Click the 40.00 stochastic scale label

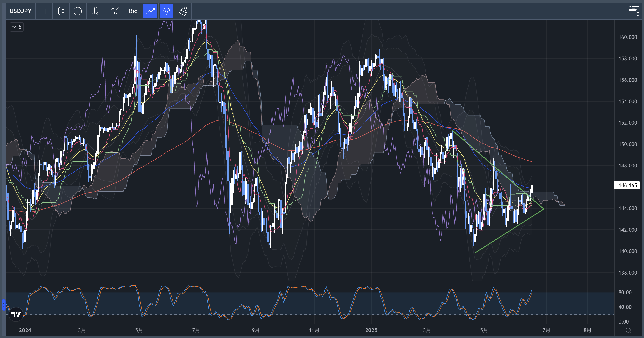coord(625,307)
